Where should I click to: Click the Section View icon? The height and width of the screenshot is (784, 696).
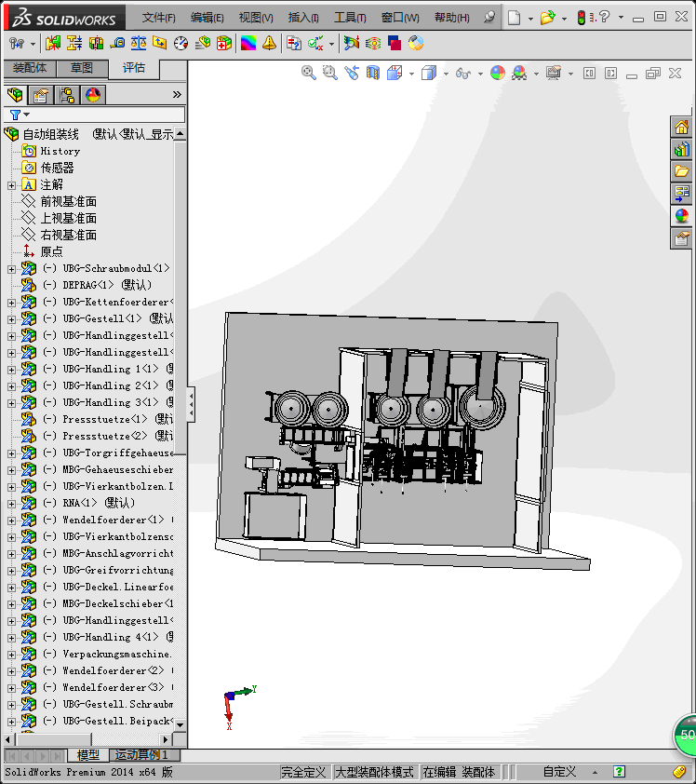pos(373,73)
